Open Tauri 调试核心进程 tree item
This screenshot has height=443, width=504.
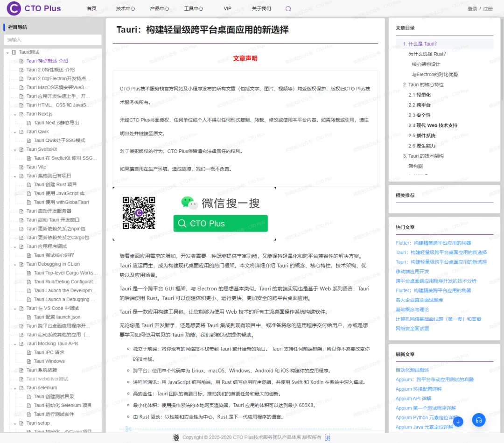(x=54, y=255)
